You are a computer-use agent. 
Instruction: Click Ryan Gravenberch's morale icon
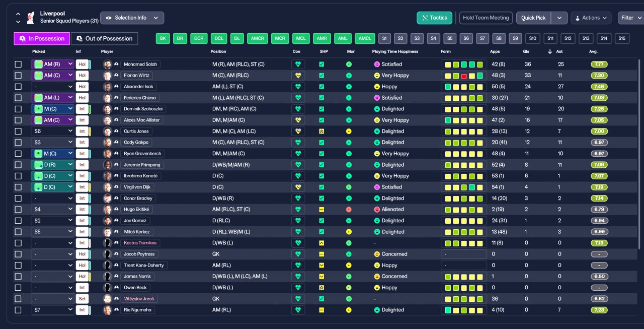click(x=349, y=154)
